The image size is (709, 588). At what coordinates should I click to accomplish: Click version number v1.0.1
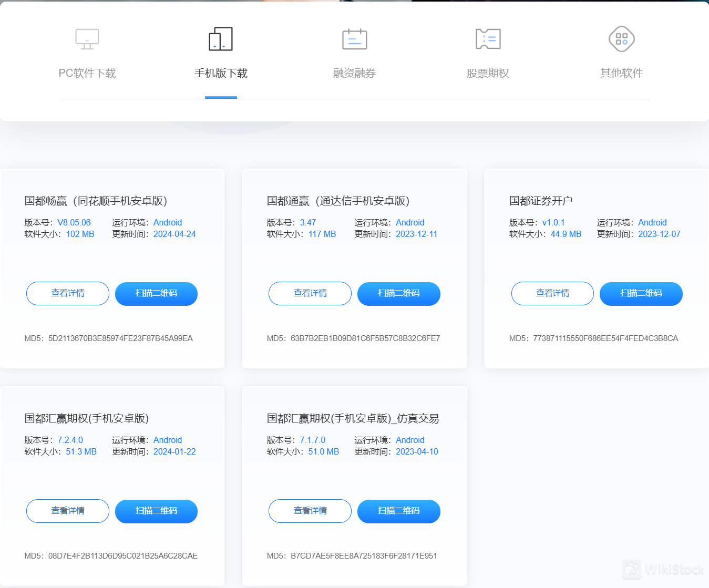point(553,222)
